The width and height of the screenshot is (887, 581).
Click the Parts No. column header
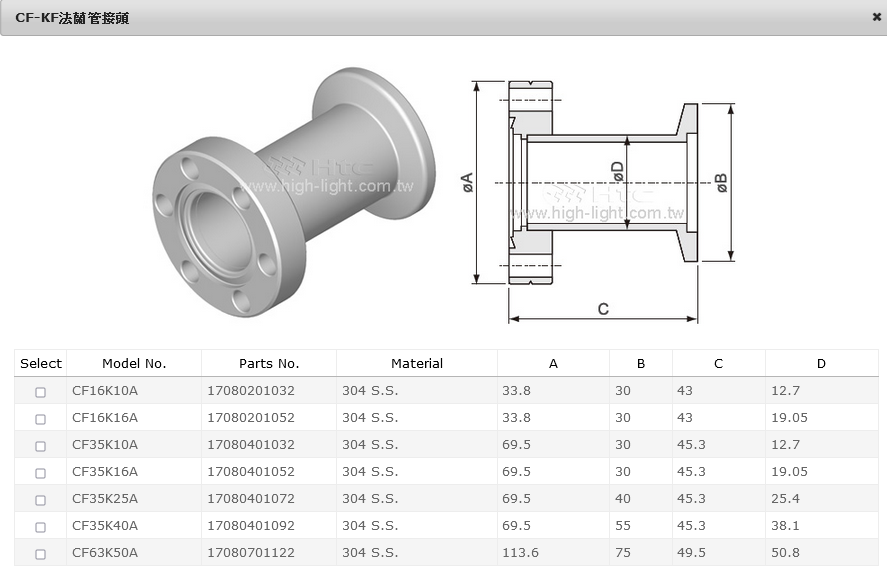pyautogui.click(x=269, y=363)
